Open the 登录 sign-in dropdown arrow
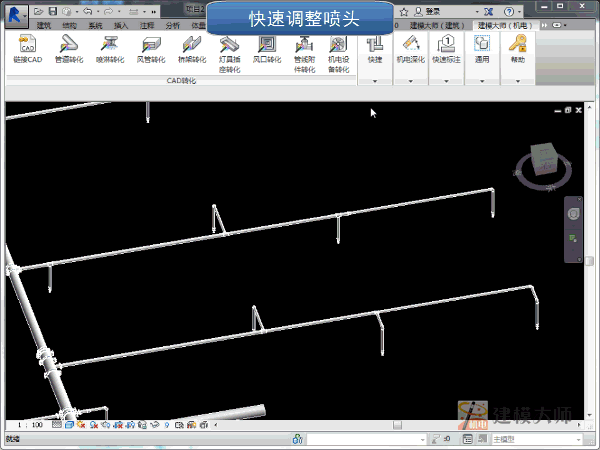This screenshot has height=450, width=600. [x=477, y=12]
